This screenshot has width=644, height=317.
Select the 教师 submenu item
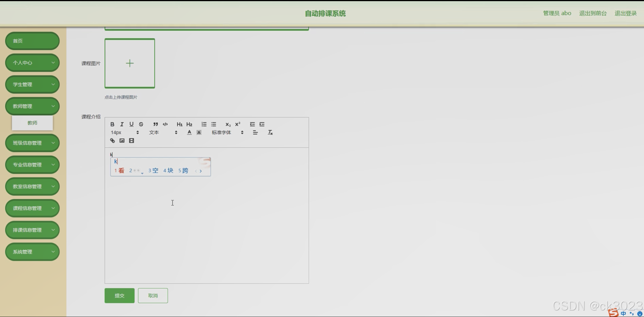pos(32,123)
